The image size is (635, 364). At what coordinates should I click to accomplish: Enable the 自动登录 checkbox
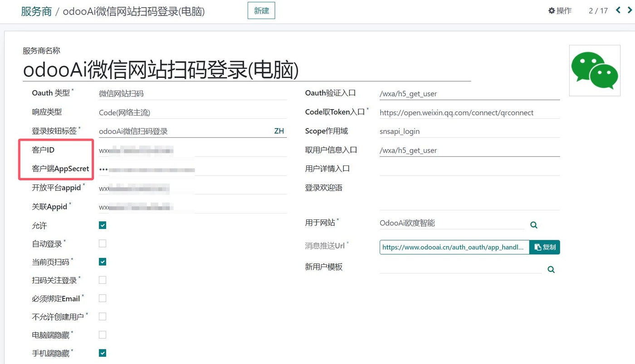[x=103, y=243]
